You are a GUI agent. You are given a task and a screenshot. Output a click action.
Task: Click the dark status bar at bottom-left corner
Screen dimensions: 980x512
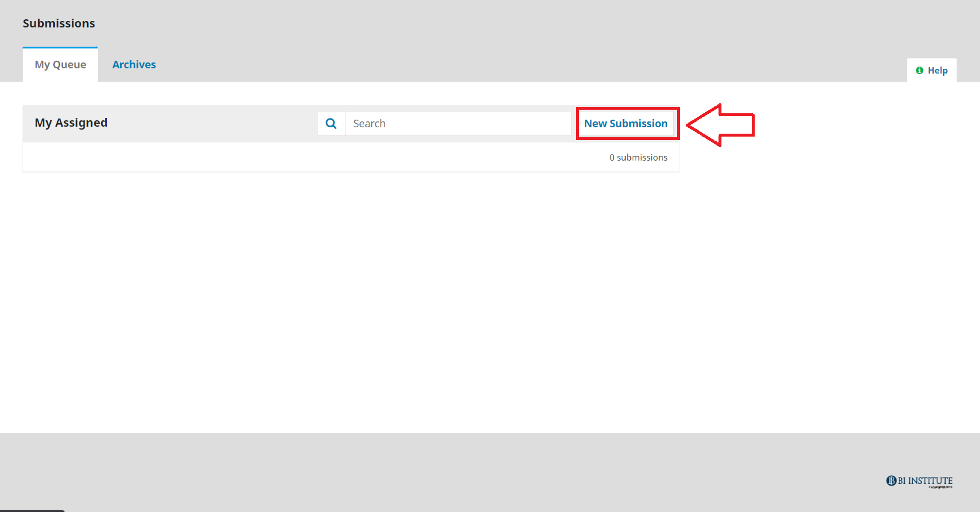pyautogui.click(x=32, y=510)
